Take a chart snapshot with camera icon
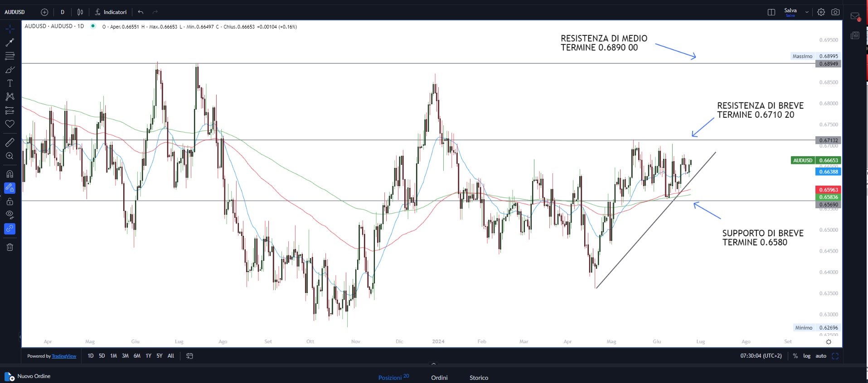This screenshot has width=868, height=383. click(835, 12)
